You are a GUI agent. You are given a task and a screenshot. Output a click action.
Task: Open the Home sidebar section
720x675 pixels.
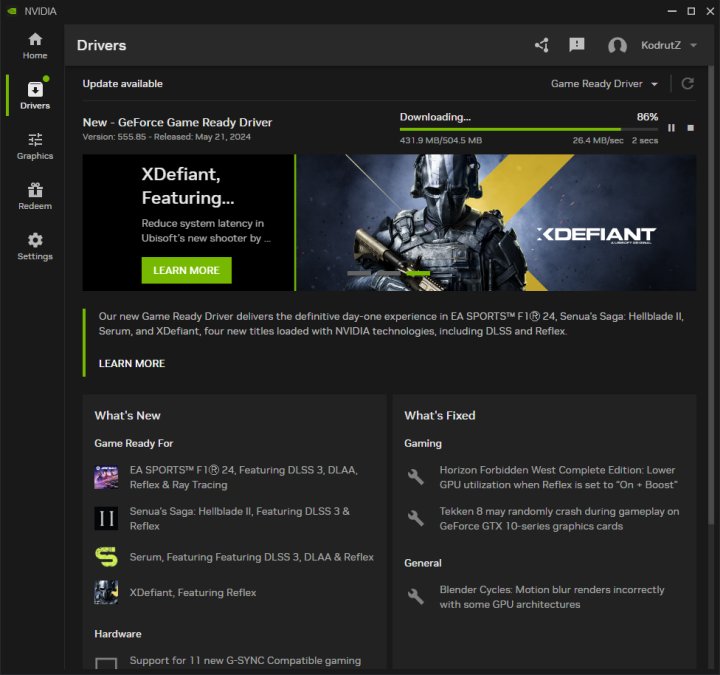35,46
